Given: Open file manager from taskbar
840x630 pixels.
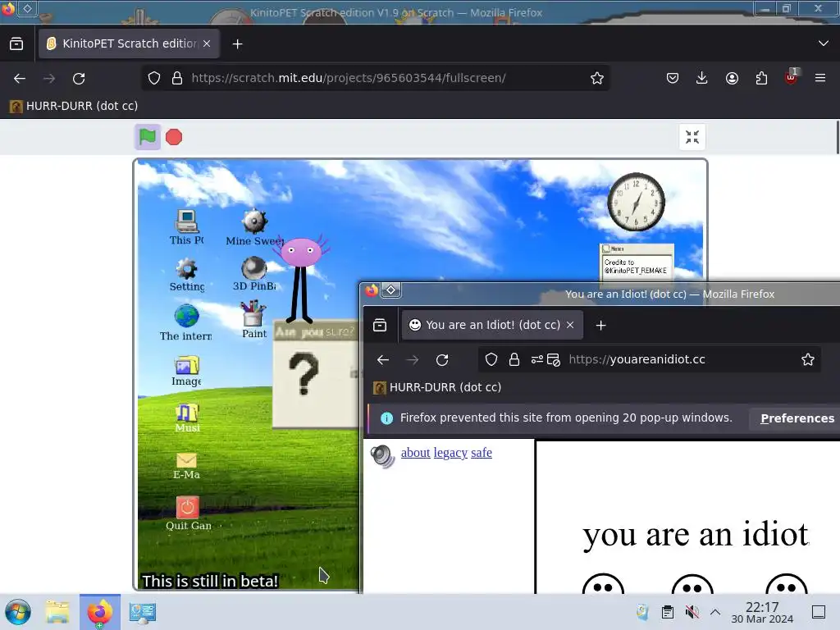Looking at the screenshot, I should click(x=57, y=612).
